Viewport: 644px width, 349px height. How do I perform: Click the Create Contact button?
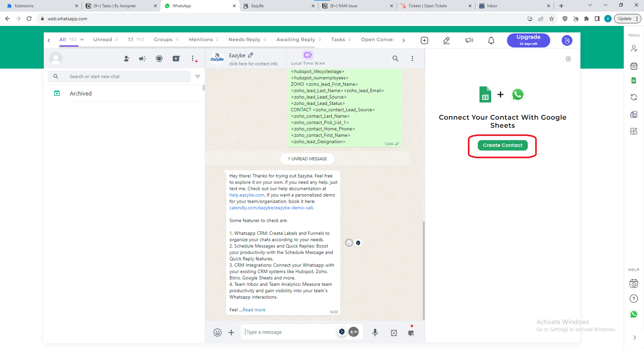click(x=502, y=145)
